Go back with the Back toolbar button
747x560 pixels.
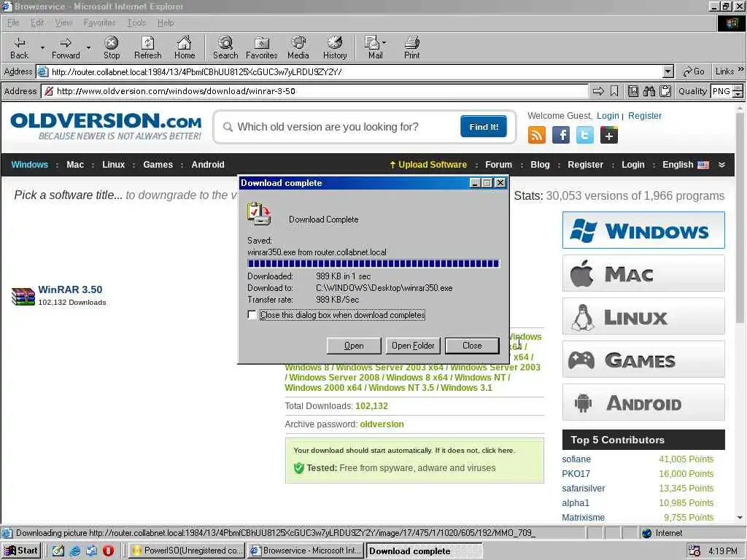[20, 47]
